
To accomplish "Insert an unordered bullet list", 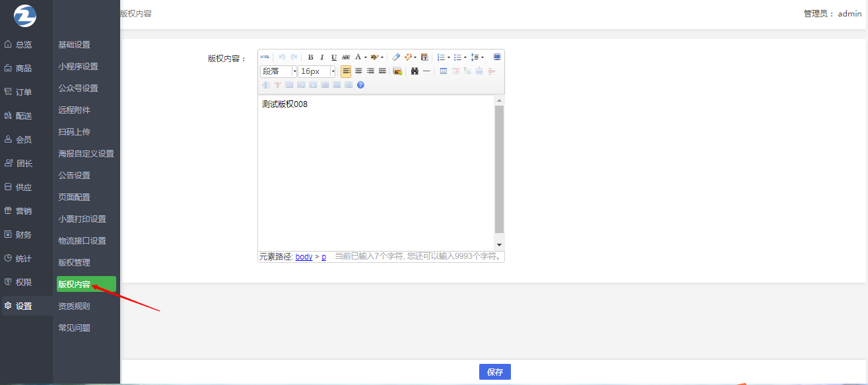I will pos(457,57).
